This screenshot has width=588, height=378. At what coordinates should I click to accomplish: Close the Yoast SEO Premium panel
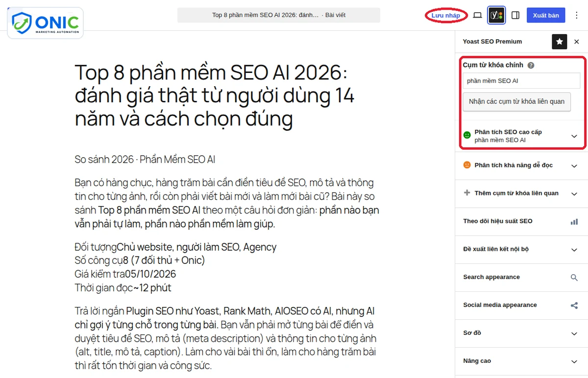click(x=577, y=42)
